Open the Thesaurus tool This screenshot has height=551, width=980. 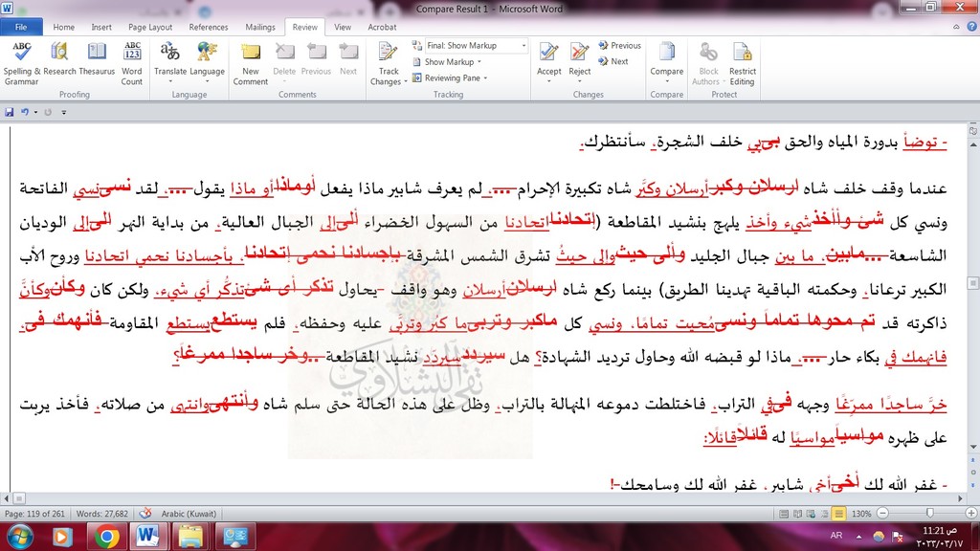97,60
